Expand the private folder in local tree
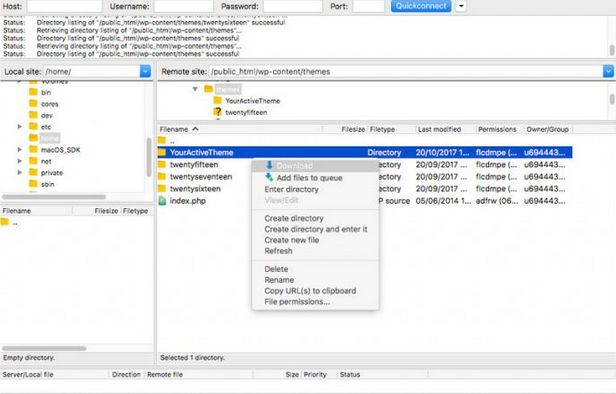This screenshot has height=394, width=616. click(19, 172)
